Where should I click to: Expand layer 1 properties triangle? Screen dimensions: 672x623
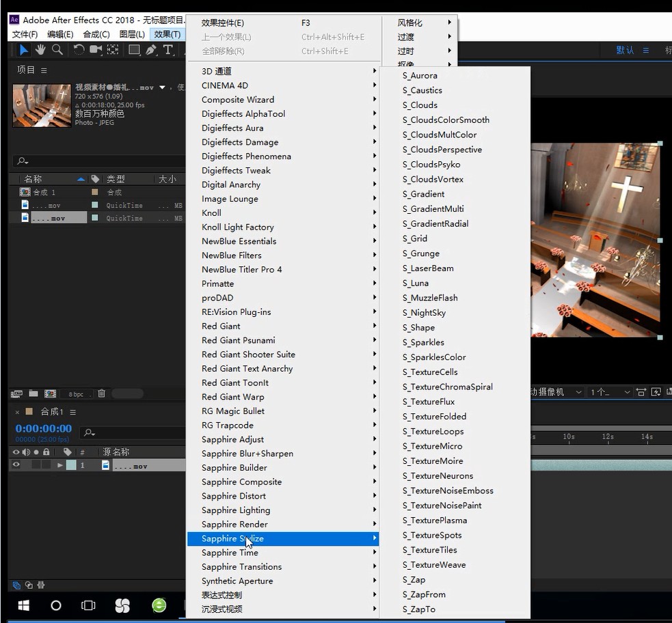[x=60, y=465]
